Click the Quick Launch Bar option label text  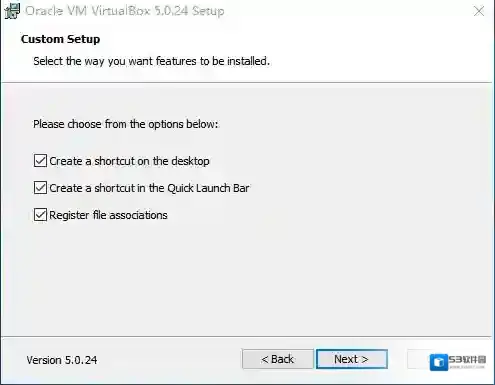pyautogui.click(x=149, y=188)
